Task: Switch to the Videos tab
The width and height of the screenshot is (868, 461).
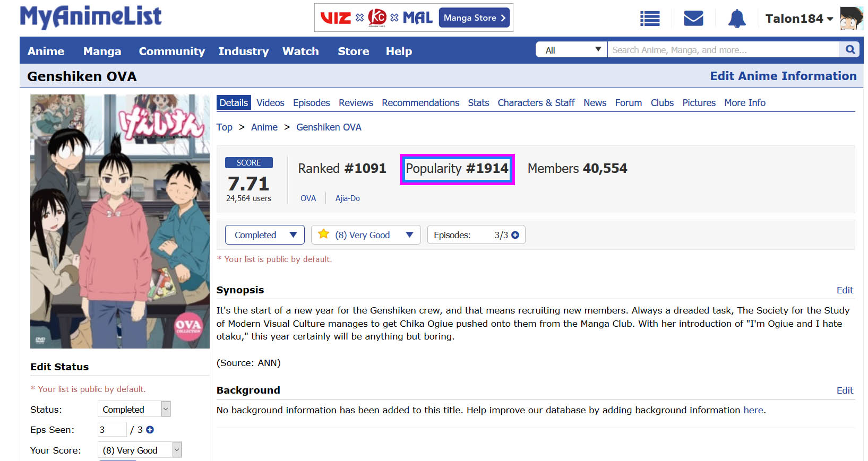Action: tap(270, 102)
